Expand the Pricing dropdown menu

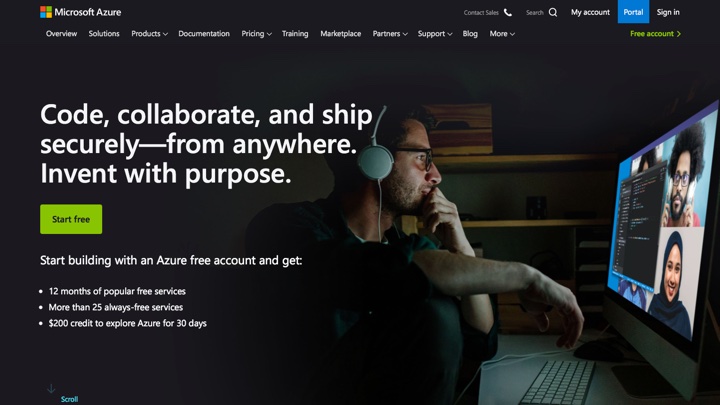pyautogui.click(x=256, y=34)
